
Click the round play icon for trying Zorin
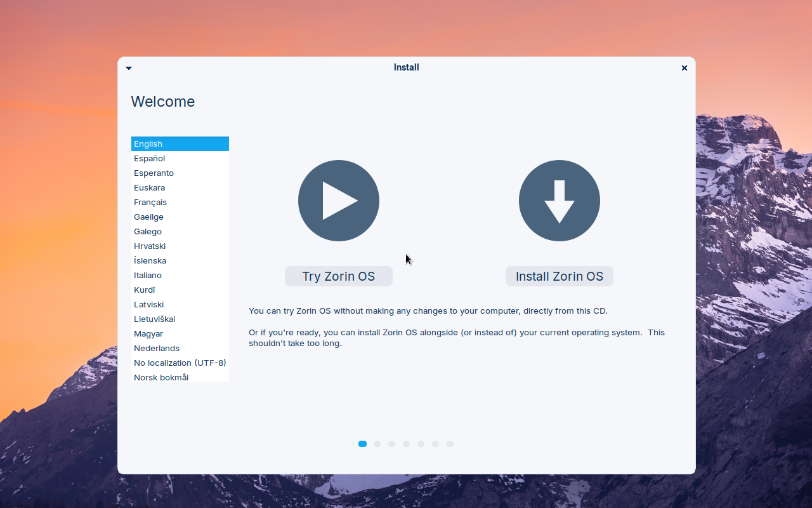point(339,201)
